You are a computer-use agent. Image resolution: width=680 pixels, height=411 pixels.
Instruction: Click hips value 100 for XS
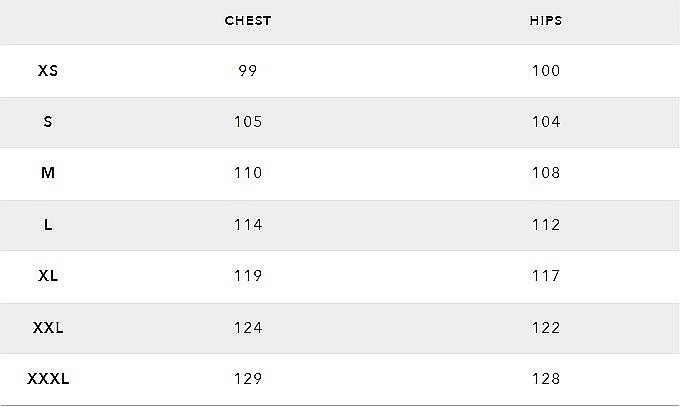[x=546, y=71]
